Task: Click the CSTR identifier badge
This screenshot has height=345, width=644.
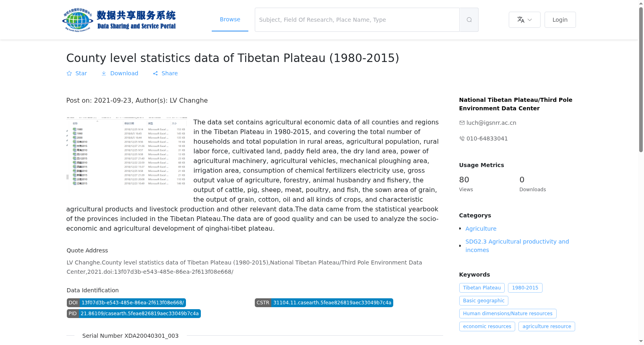Action: pyautogui.click(x=324, y=303)
